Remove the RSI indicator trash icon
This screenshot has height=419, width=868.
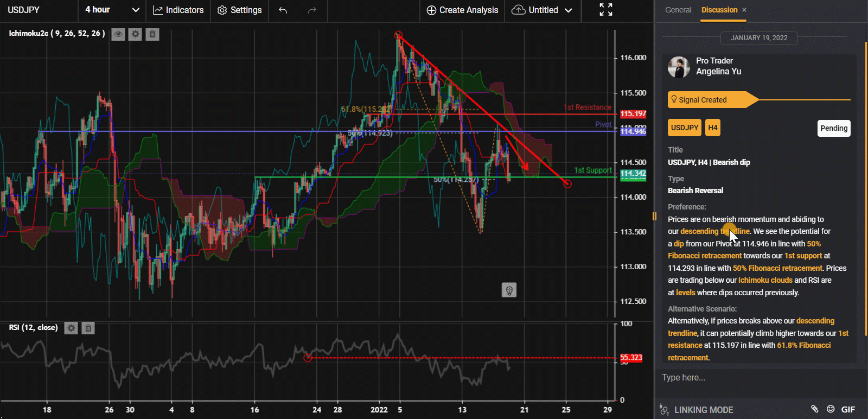pos(88,328)
